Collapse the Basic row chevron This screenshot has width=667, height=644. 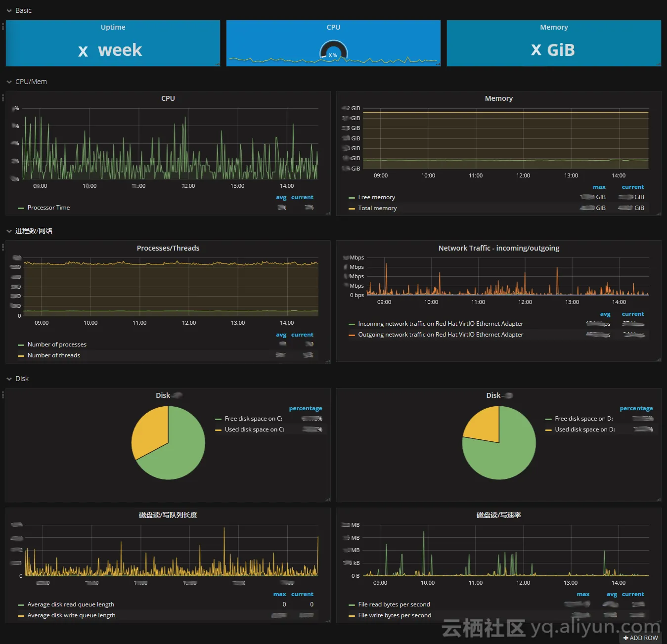coord(9,10)
